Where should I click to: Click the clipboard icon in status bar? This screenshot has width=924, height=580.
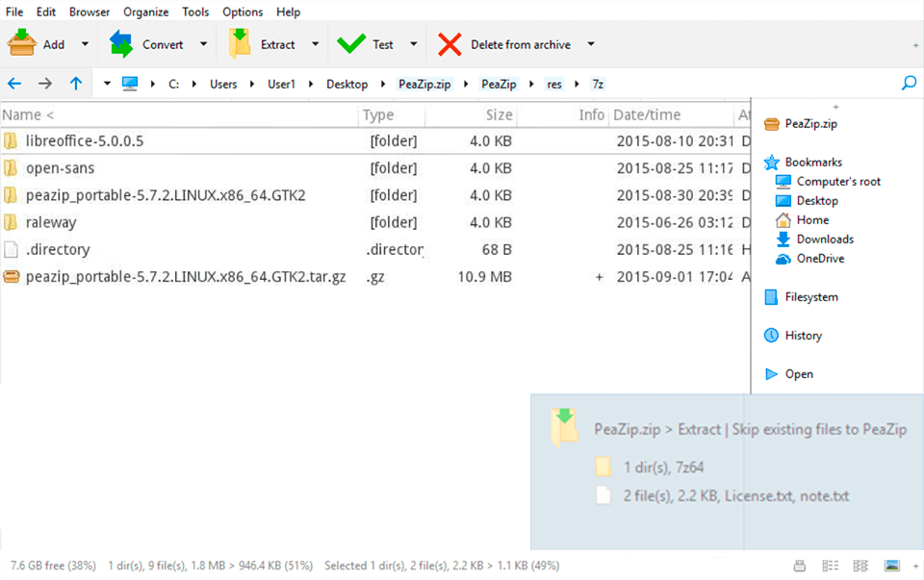800,566
